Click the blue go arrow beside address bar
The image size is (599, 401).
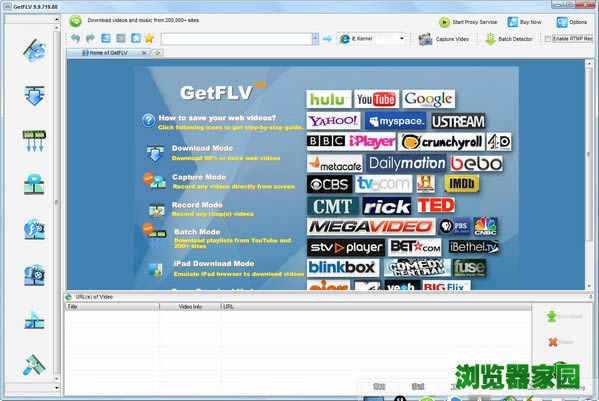pyautogui.click(x=327, y=39)
